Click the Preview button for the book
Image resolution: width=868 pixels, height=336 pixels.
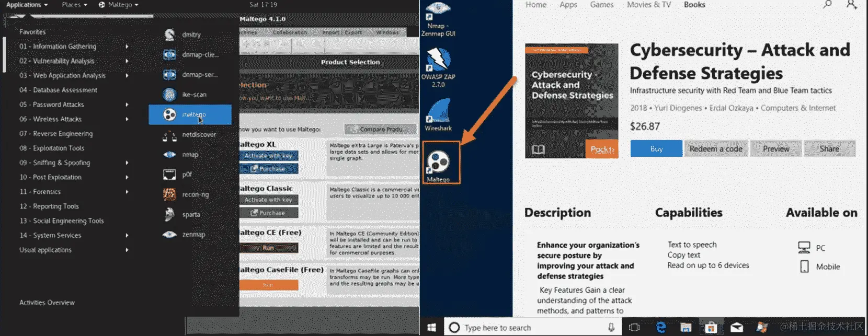click(x=776, y=149)
